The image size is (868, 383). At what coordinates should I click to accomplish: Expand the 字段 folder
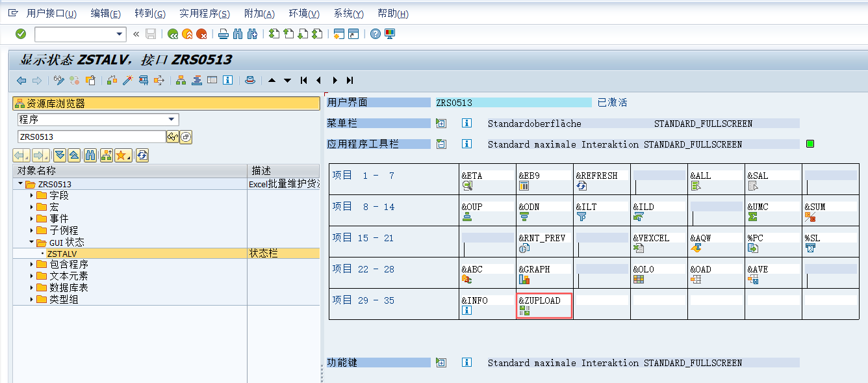tap(32, 196)
